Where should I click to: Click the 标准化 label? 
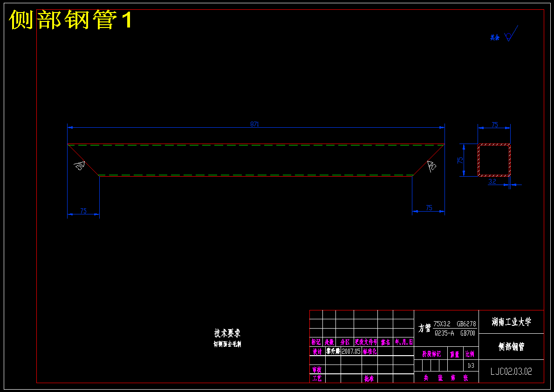pyautogui.click(x=370, y=351)
